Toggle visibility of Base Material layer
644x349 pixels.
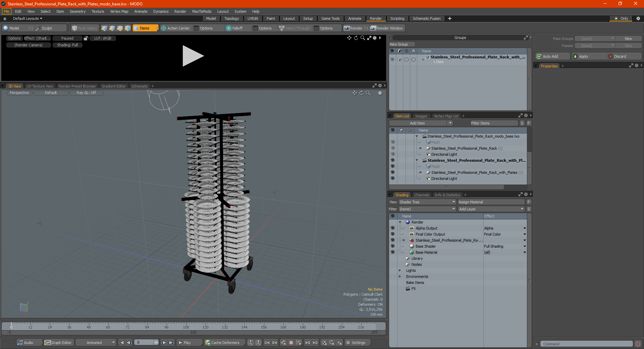[392, 252]
